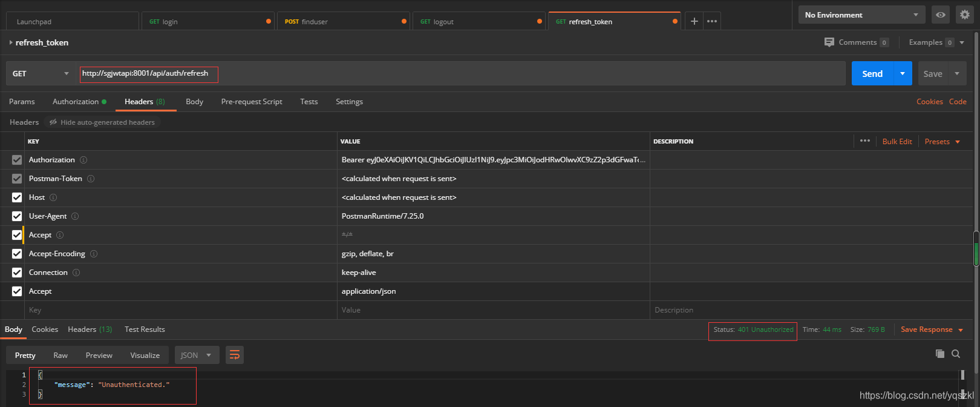Toggle response line wrap icon
Viewport: 980px width, 407px height.
[235, 355]
